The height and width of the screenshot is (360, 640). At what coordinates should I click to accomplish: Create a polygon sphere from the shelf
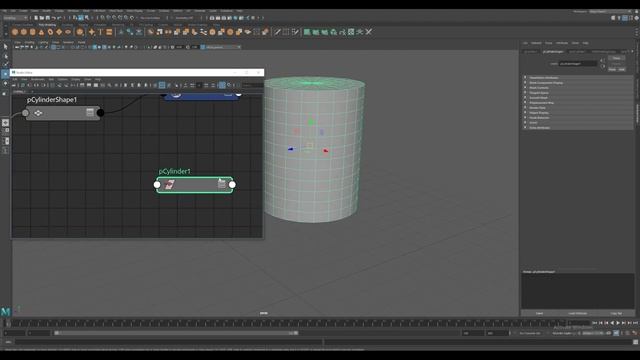pyautogui.click(x=15, y=32)
